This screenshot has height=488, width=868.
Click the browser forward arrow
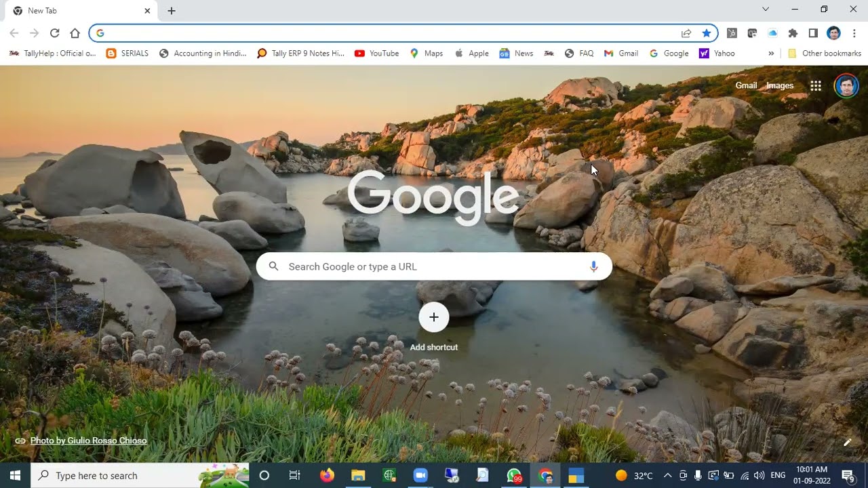point(35,33)
